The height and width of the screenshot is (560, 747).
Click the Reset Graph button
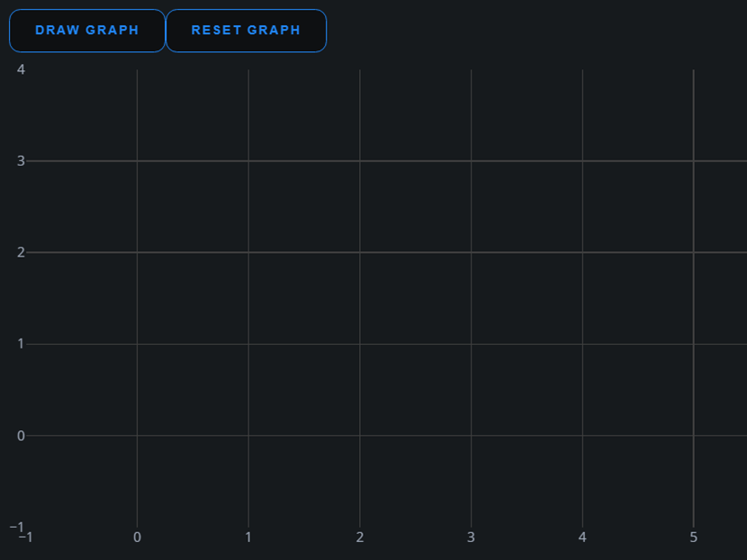pos(246,31)
